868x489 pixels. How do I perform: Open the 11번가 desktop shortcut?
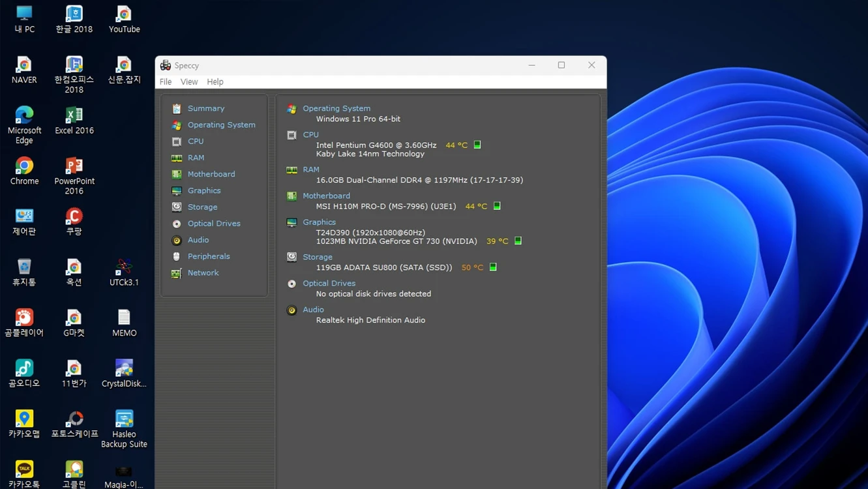(x=74, y=374)
